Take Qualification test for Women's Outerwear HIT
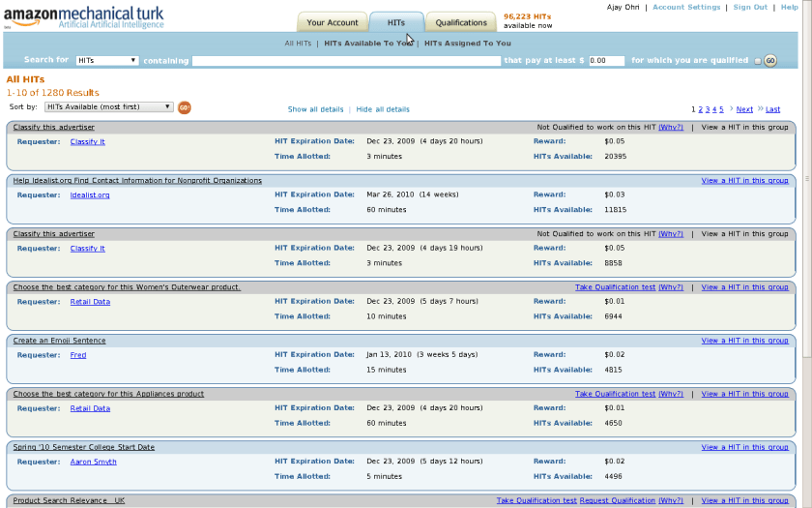This screenshot has height=508, width=812. [x=615, y=287]
